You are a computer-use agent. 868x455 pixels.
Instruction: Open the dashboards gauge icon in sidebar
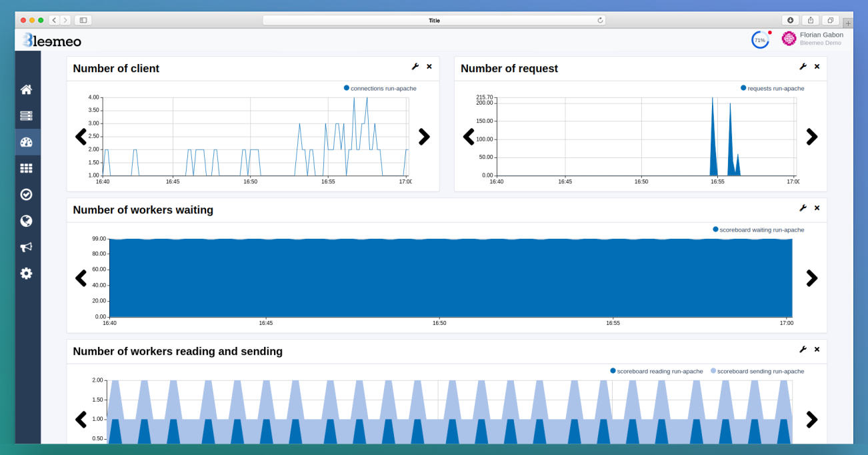[27, 141]
